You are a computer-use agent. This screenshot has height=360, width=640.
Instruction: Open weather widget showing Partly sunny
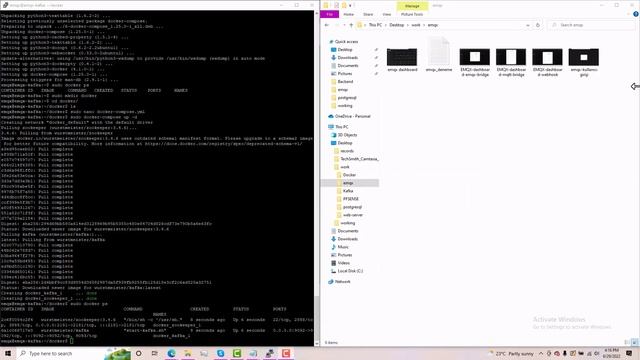coord(511,353)
